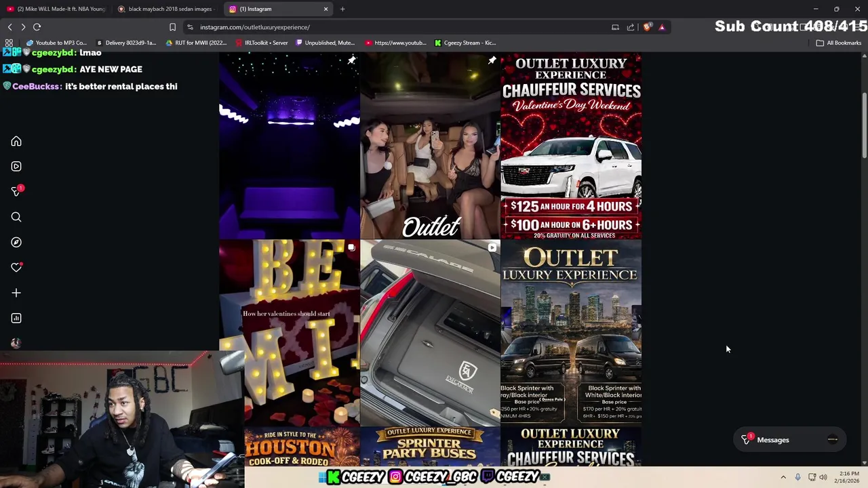Click the scrollbar down arrow

[864, 463]
